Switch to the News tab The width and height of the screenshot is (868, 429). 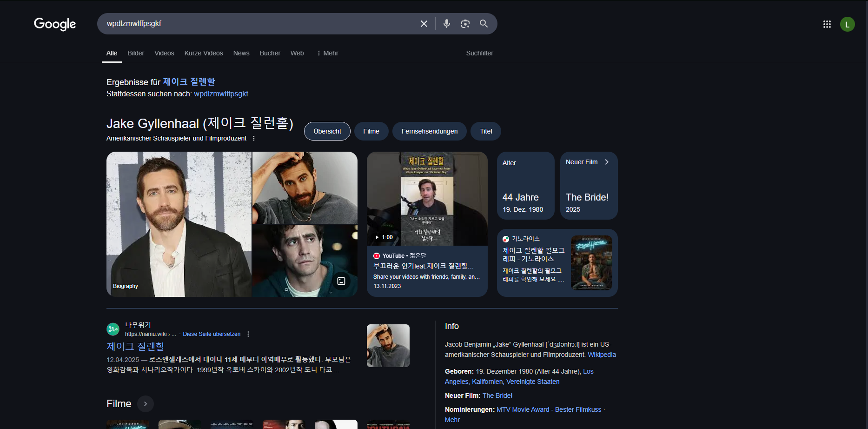[x=241, y=53]
